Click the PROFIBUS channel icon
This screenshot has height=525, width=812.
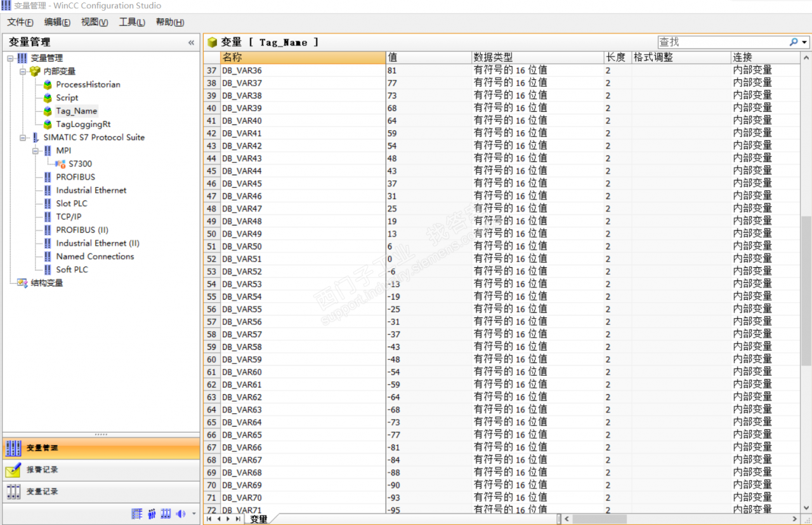(x=48, y=177)
